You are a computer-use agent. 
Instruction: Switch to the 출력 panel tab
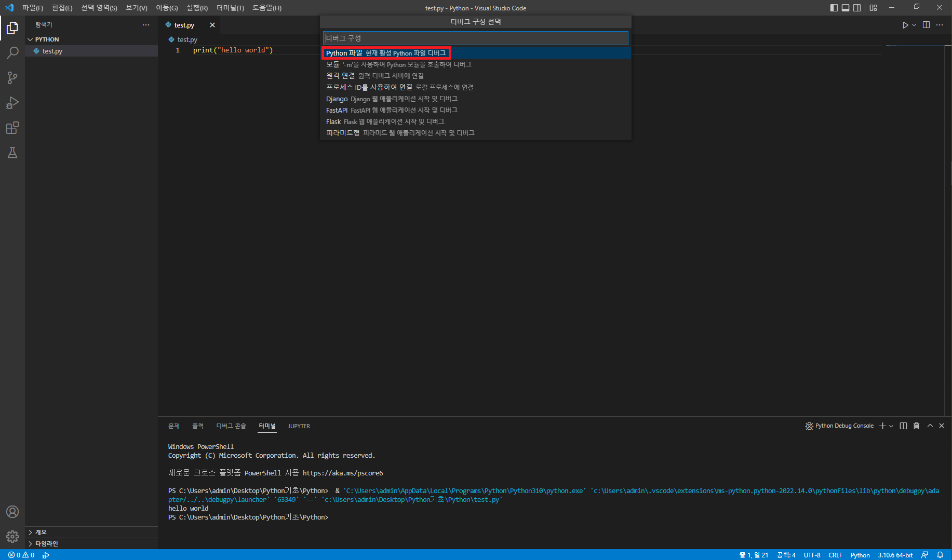click(x=198, y=426)
